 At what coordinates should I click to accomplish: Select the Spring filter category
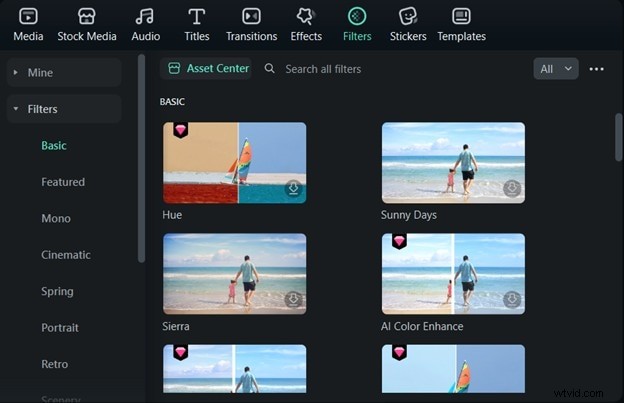coord(57,292)
